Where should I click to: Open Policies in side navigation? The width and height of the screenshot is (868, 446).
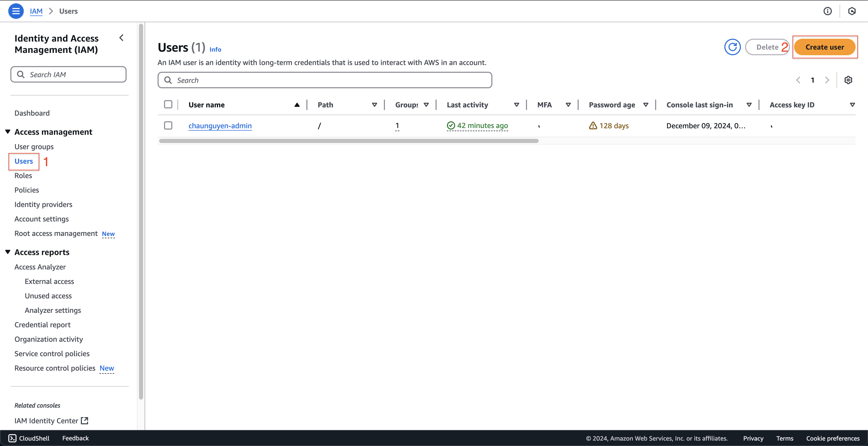27,190
